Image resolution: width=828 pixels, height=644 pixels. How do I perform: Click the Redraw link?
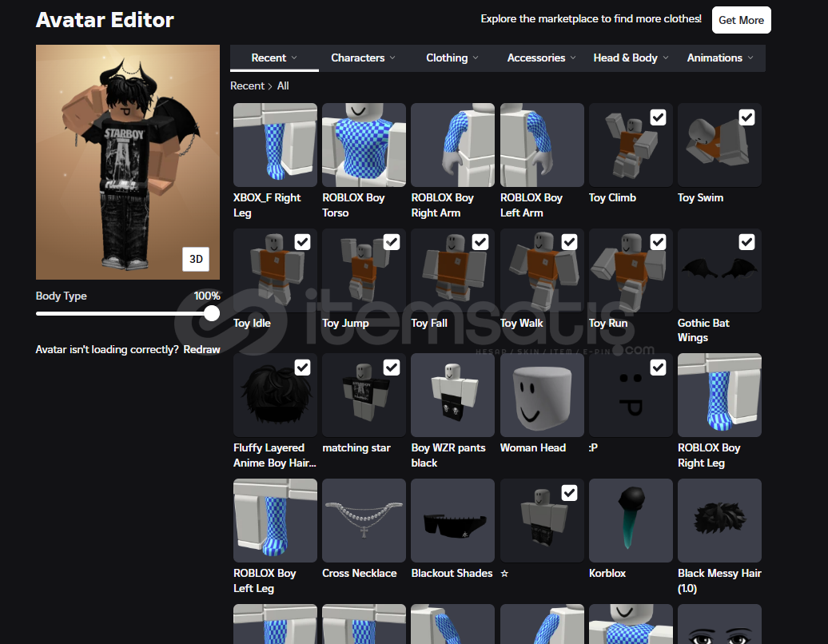point(201,349)
